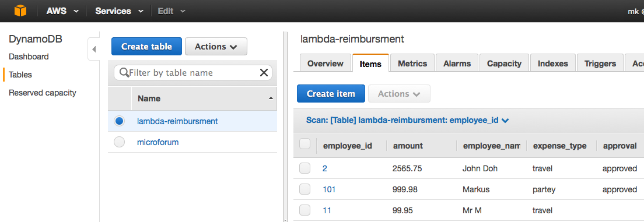Click the approval column header
644x222 pixels.
click(619, 146)
